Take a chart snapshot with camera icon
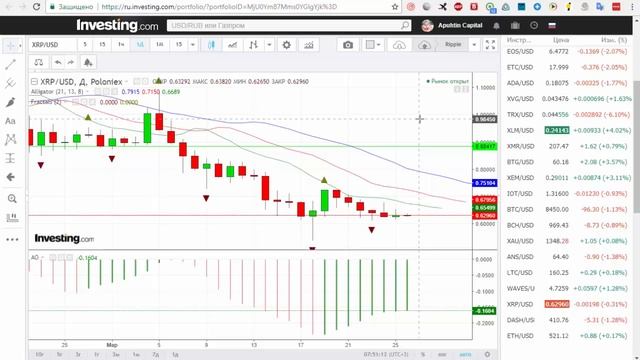This screenshot has height=360, width=640. click(x=348, y=45)
